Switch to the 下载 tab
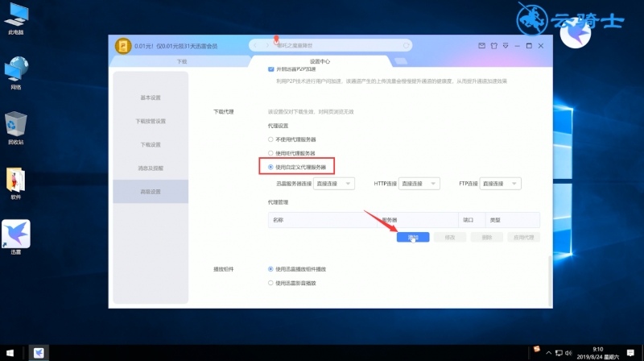Screen dimensions: 644x361 tap(182, 61)
